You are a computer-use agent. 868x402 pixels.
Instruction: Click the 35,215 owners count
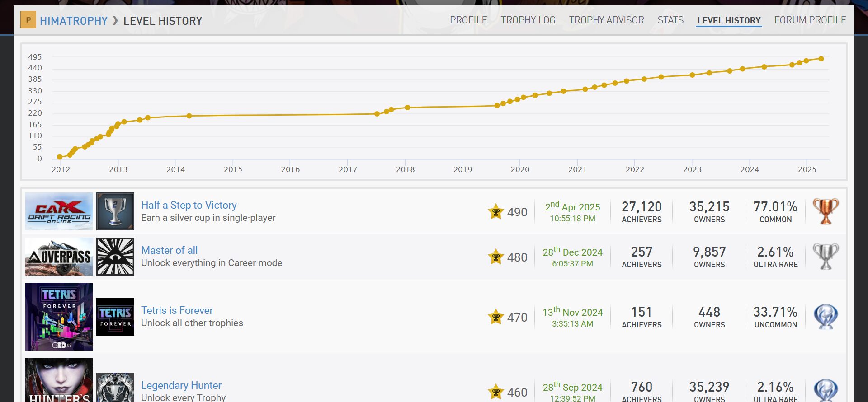click(x=709, y=207)
